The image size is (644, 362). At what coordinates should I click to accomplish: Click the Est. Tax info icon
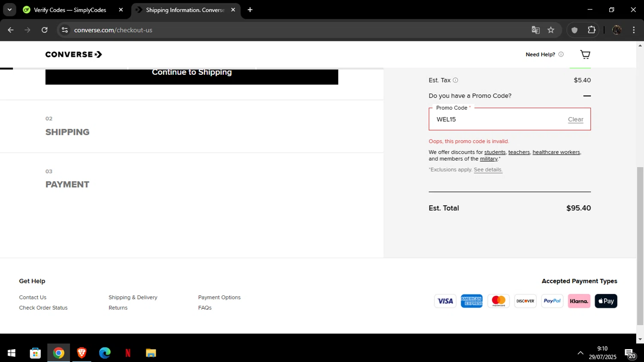(x=456, y=80)
